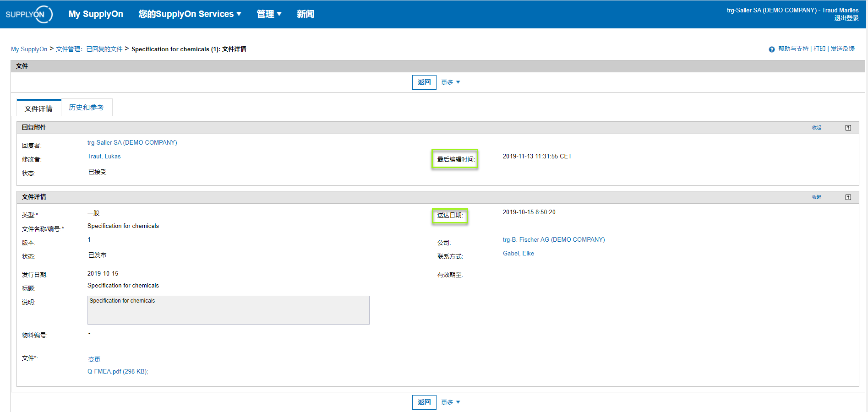Open My SupplyOn in top navigation
The height and width of the screenshot is (412, 868).
96,14
